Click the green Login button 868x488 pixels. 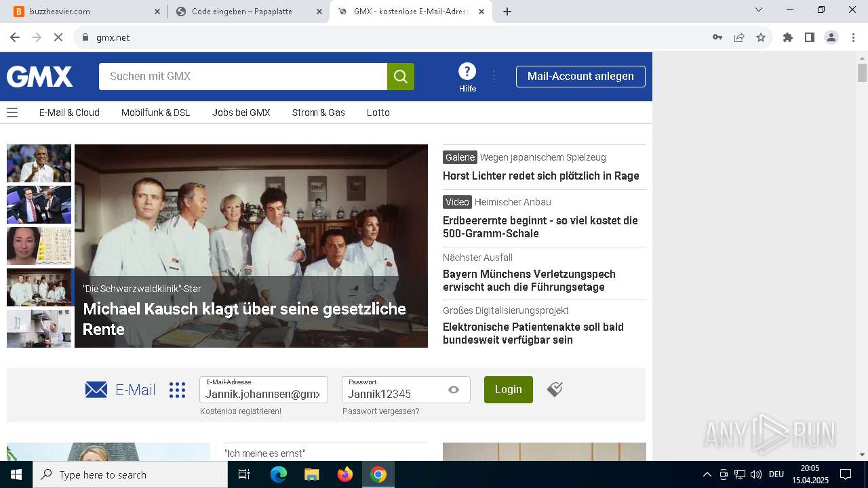(x=509, y=390)
